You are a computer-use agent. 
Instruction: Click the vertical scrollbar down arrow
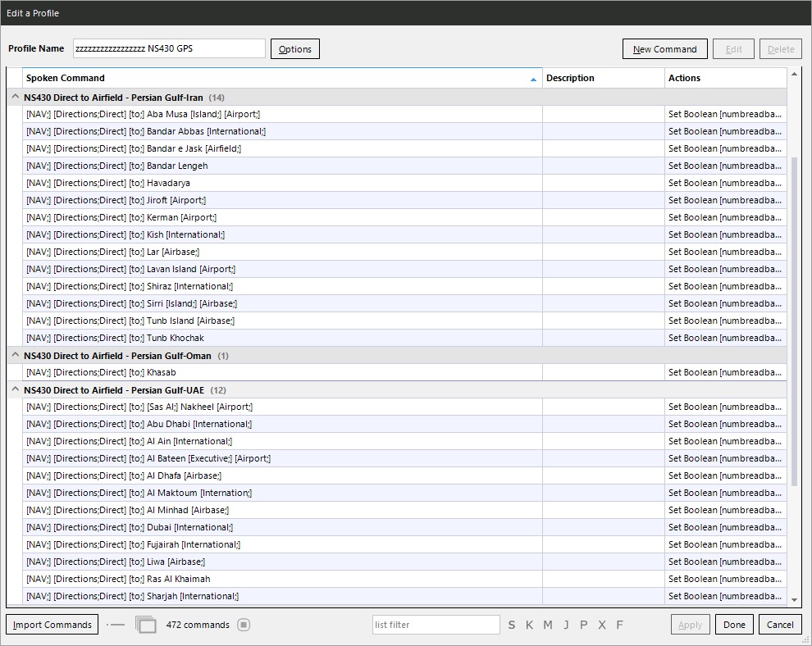793,600
